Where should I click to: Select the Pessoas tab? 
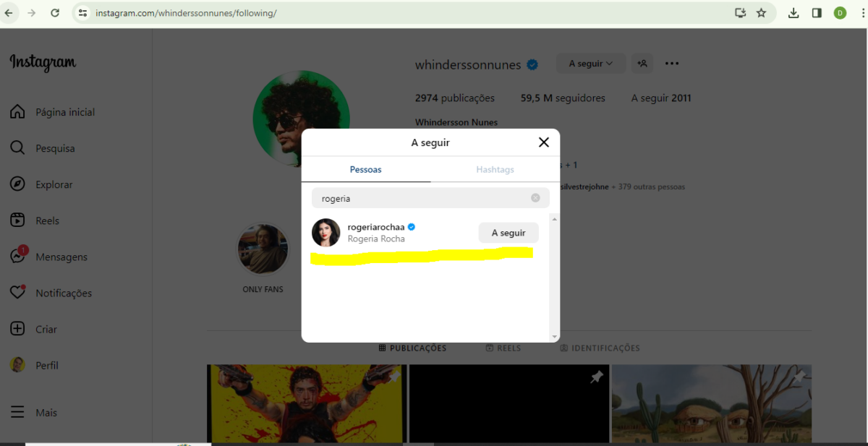[x=365, y=170]
